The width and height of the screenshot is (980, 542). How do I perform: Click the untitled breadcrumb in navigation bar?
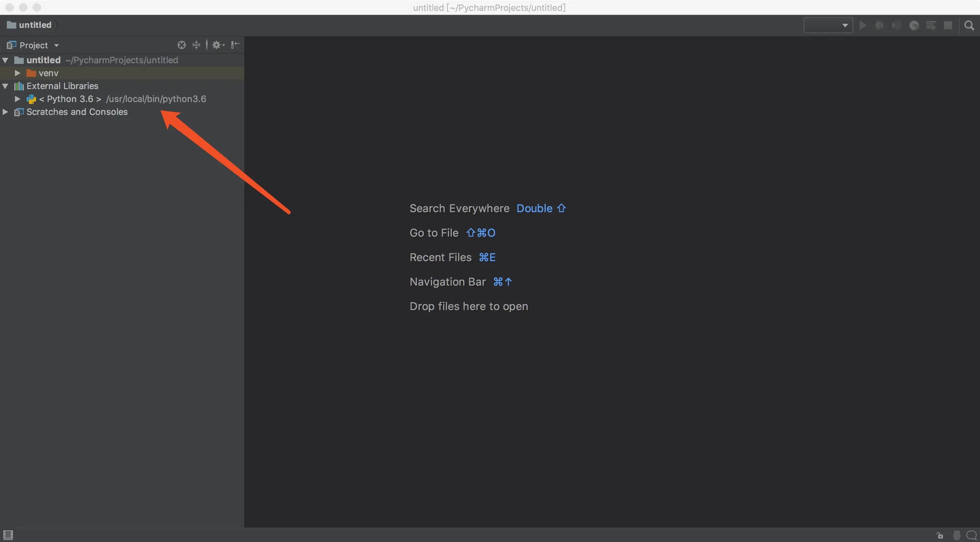coord(35,25)
